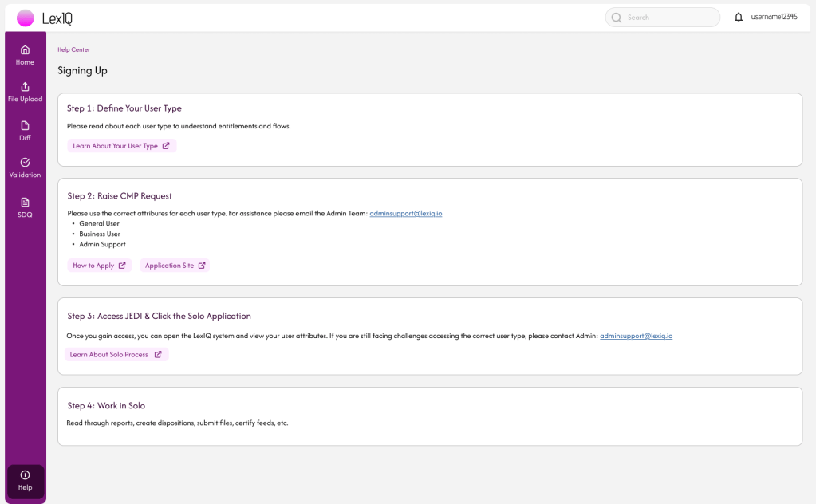The width and height of the screenshot is (816, 504).
Task: Click adminsupport email link in Step 3
Action: [636, 336]
